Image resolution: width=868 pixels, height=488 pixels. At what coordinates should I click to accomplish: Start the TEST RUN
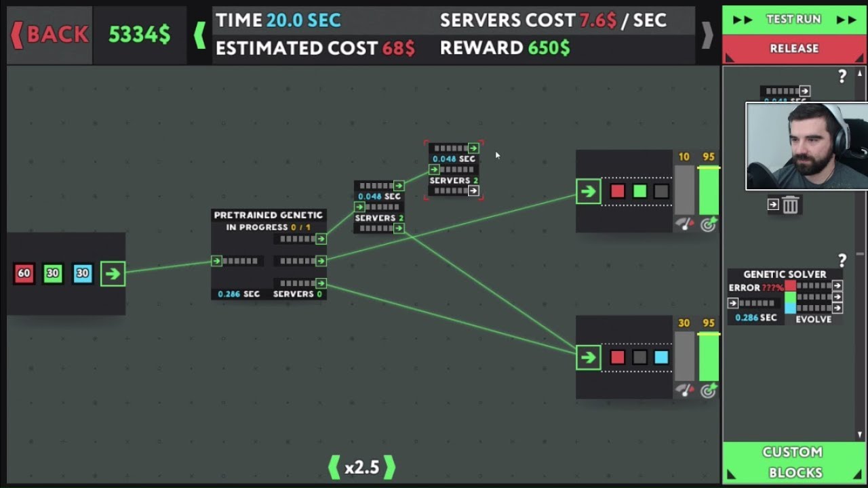(x=794, y=20)
